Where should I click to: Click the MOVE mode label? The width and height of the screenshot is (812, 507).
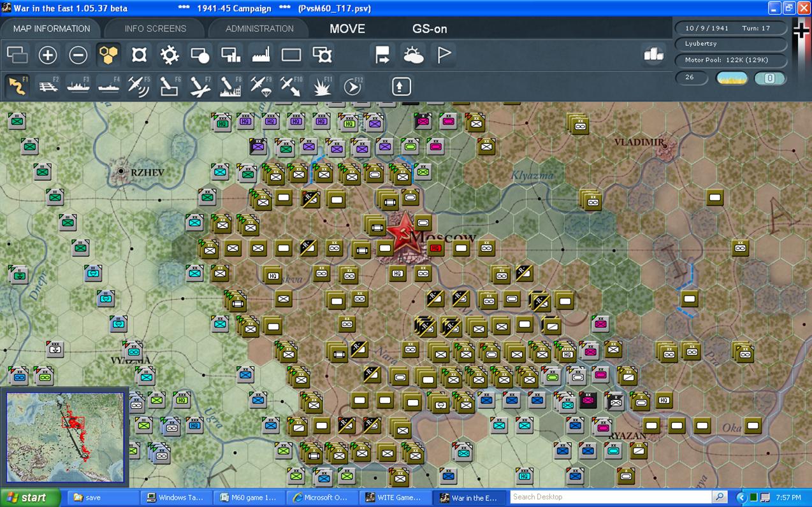click(x=347, y=29)
